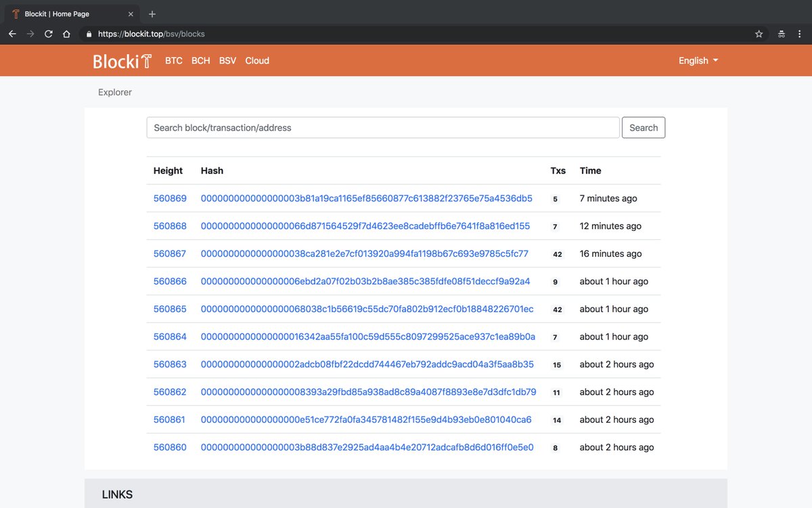Open the browser profile icon
The image size is (812, 508).
click(782, 34)
